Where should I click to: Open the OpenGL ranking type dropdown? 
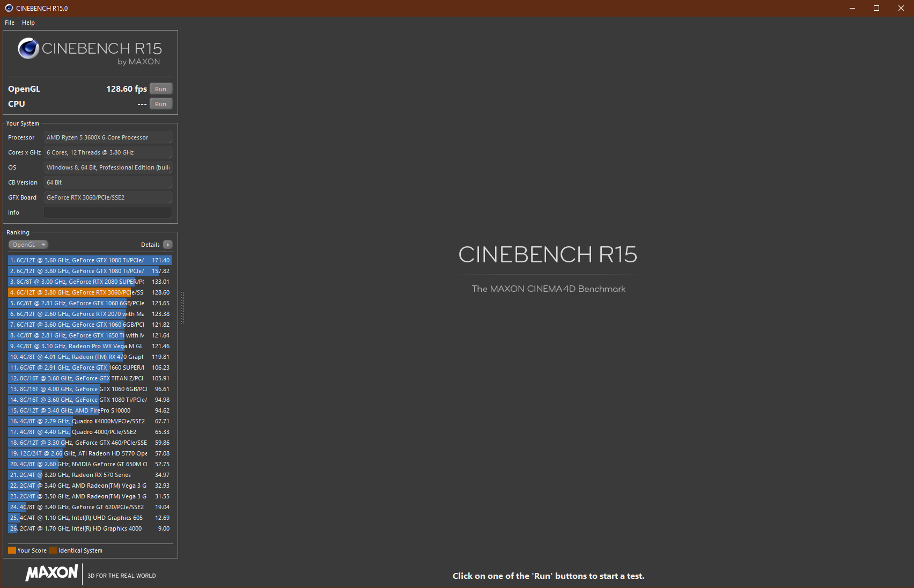(x=28, y=245)
